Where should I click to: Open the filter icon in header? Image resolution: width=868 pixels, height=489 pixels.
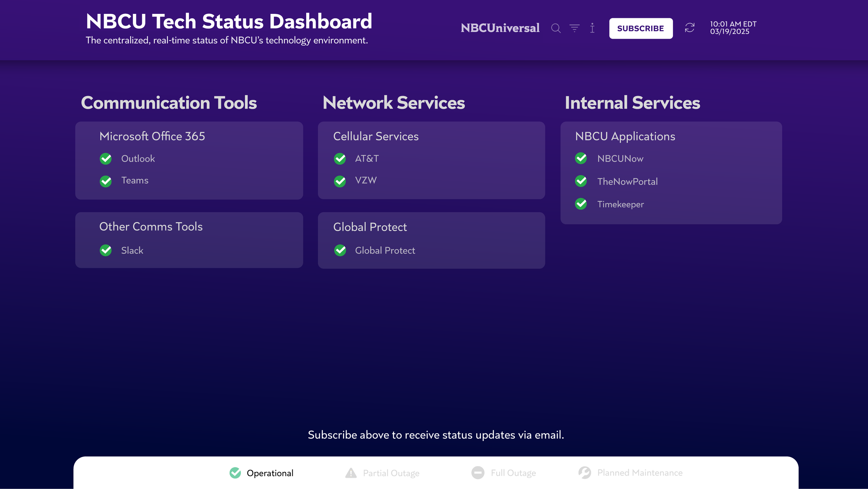coord(574,28)
